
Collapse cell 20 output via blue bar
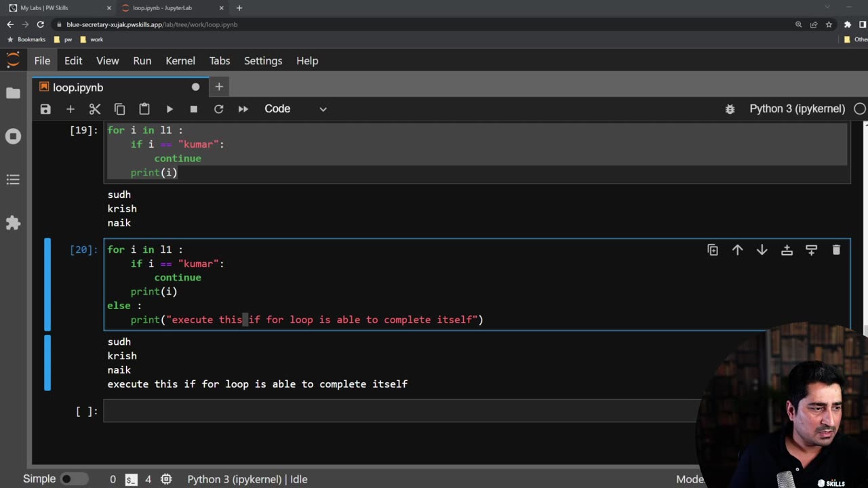point(47,363)
